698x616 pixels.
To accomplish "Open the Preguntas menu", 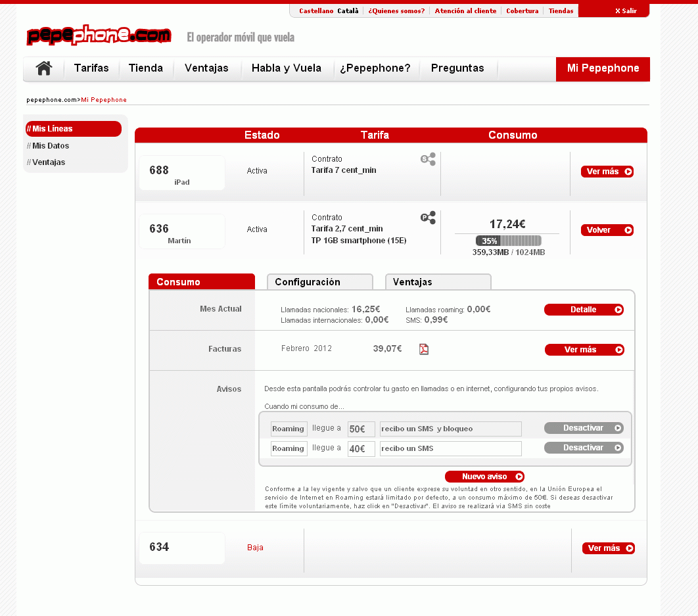I will tap(457, 68).
